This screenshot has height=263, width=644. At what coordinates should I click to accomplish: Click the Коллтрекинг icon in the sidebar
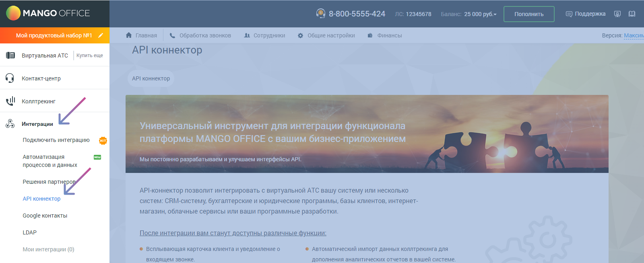(10, 101)
